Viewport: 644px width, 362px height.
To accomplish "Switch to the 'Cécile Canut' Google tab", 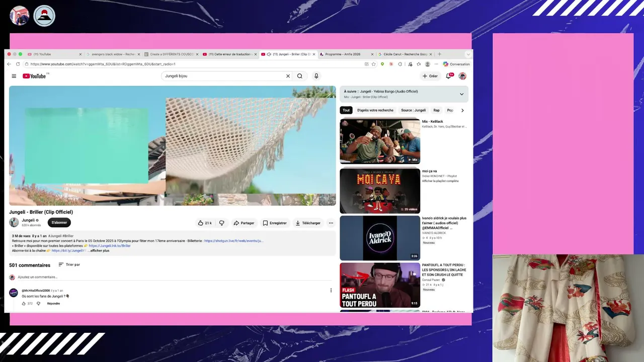I will point(405,54).
